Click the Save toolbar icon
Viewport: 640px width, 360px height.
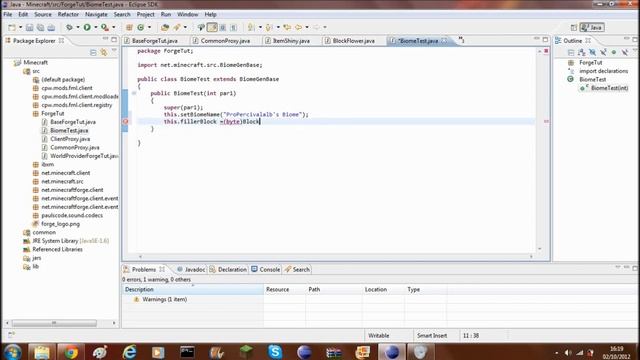click(29, 27)
